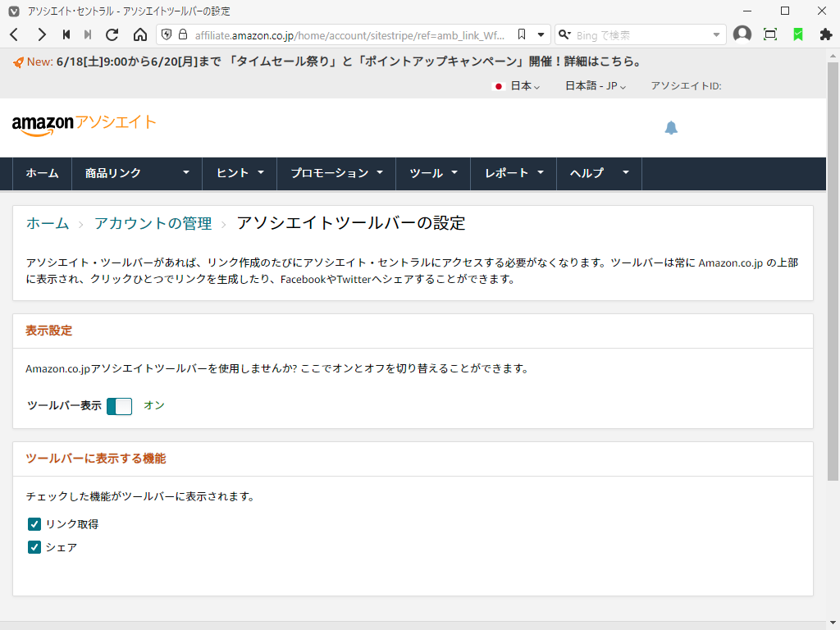
Task: Open the 日本 country selector
Action: pos(517,85)
